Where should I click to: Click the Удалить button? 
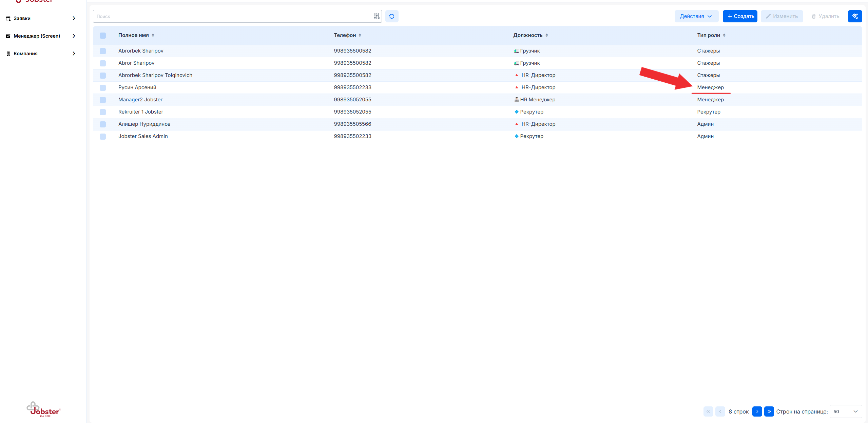click(825, 16)
